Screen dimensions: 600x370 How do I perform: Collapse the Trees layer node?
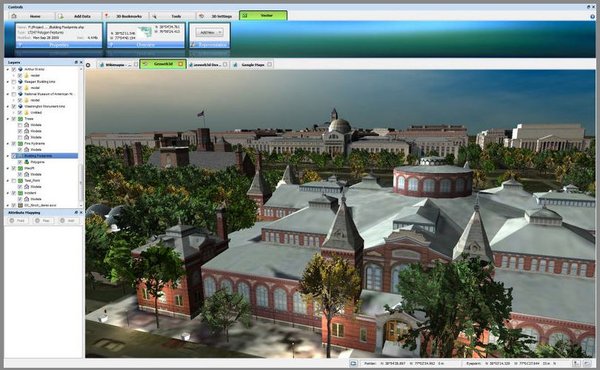(x=8, y=119)
